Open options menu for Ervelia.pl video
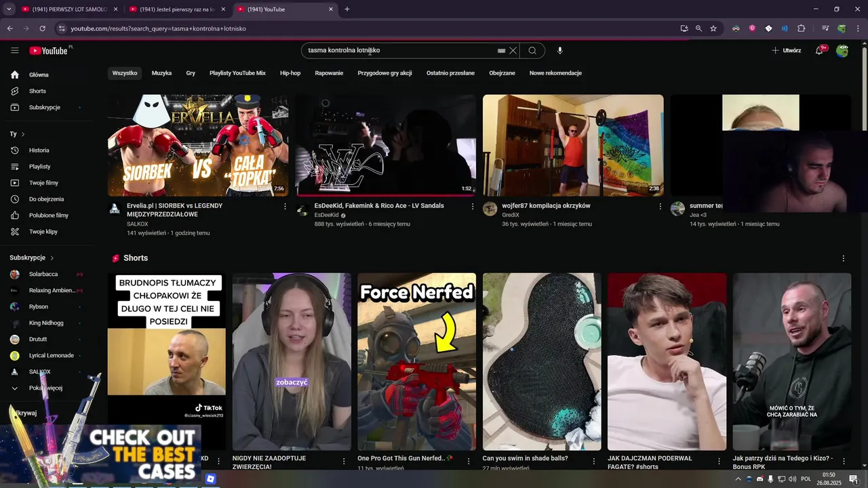Screen dimensions: 868x488 pyautogui.click(x=285, y=206)
